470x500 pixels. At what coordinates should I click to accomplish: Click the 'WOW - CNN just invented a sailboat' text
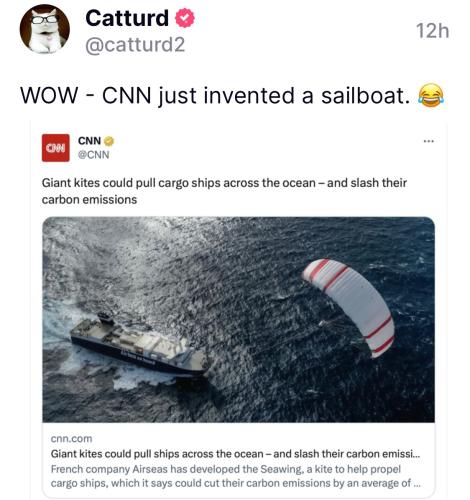click(215, 96)
